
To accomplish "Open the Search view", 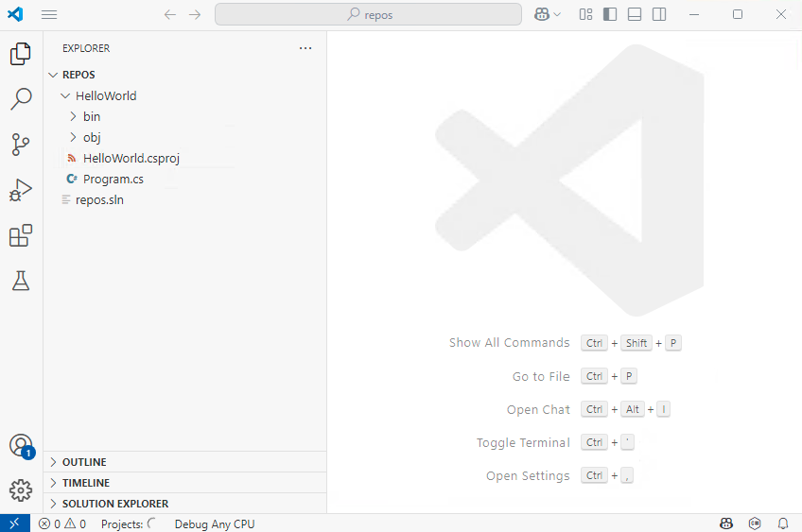I will coord(21,98).
